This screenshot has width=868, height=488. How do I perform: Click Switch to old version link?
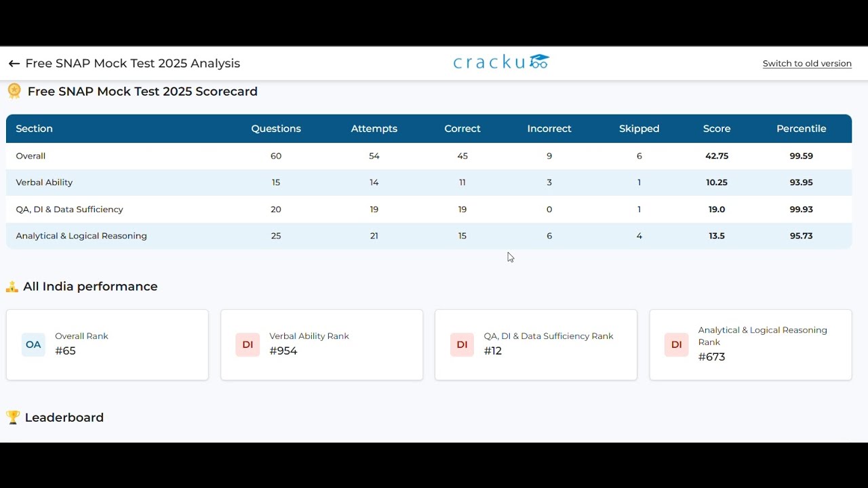tap(807, 64)
